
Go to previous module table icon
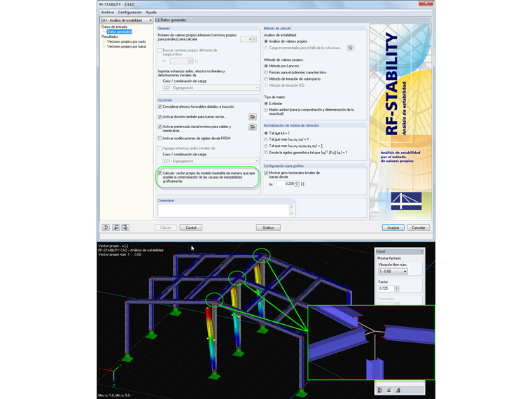tap(116, 227)
